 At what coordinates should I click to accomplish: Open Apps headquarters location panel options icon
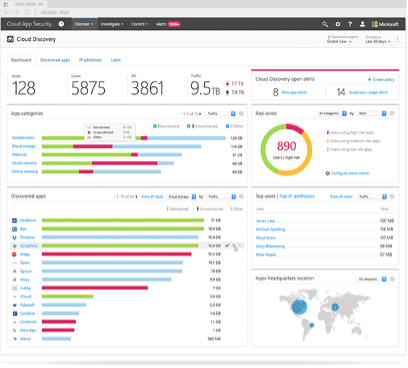coord(392,279)
